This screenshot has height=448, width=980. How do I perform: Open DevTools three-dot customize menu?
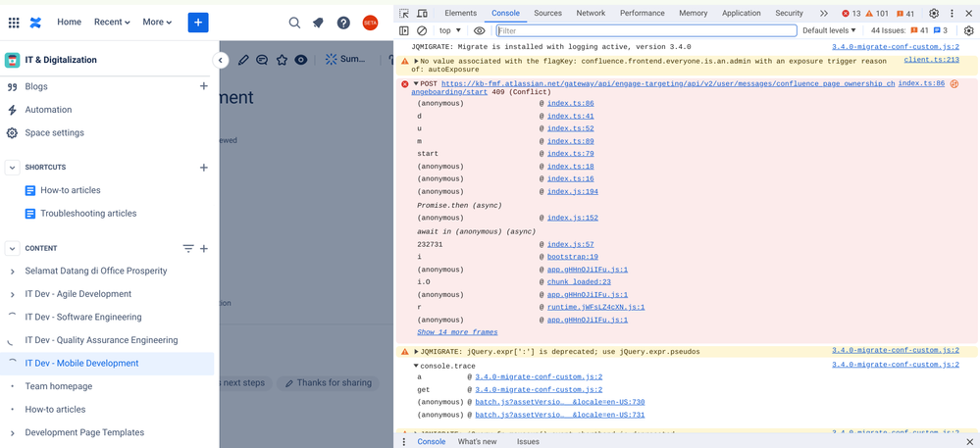point(952,13)
